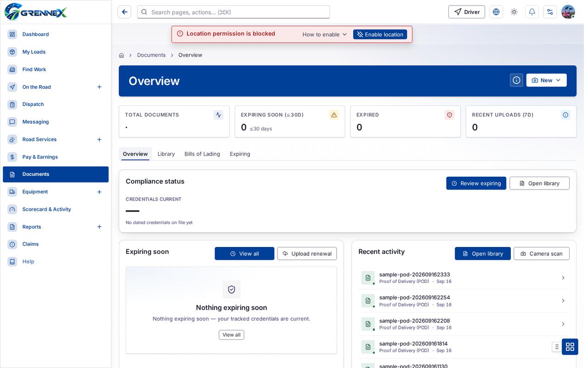Click the Enable location button

[380, 34]
